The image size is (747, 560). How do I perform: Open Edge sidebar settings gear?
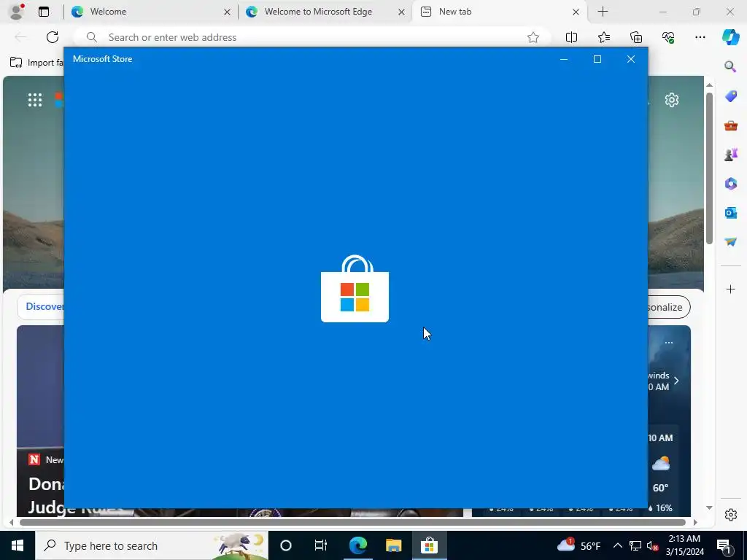click(x=730, y=515)
